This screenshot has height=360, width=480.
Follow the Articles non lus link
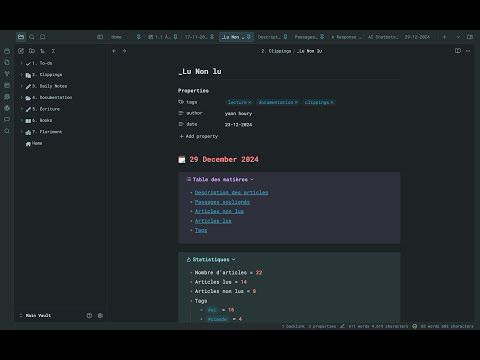click(219, 211)
